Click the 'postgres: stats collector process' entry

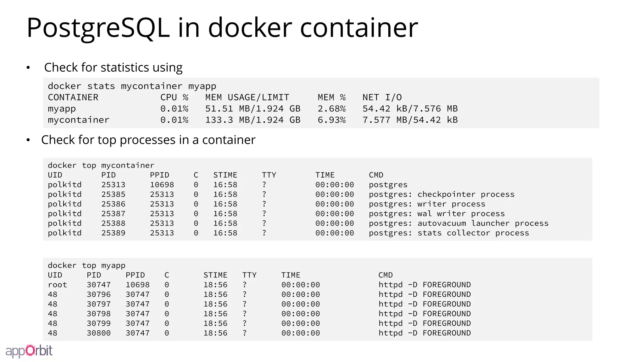coord(449,233)
